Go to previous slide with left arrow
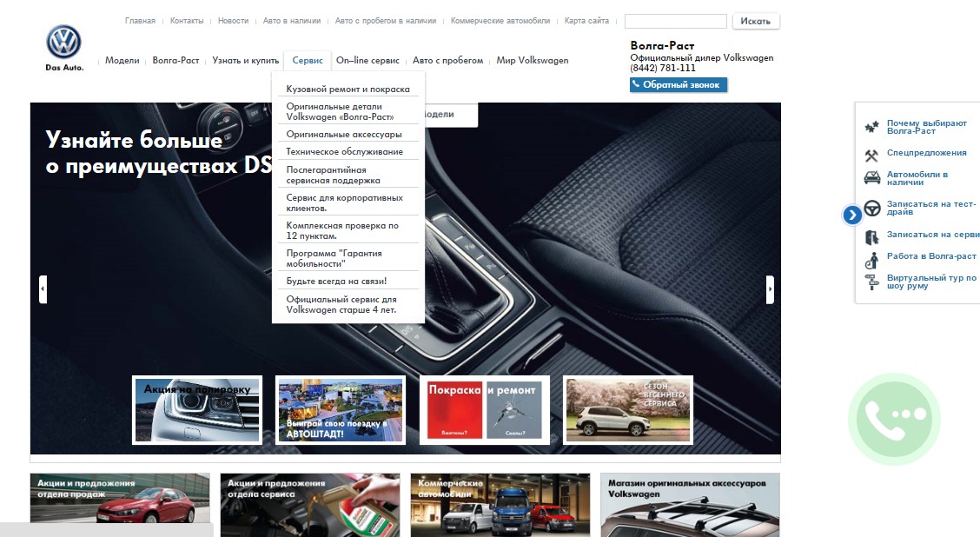Image resolution: width=980 pixels, height=537 pixels. coord(43,289)
